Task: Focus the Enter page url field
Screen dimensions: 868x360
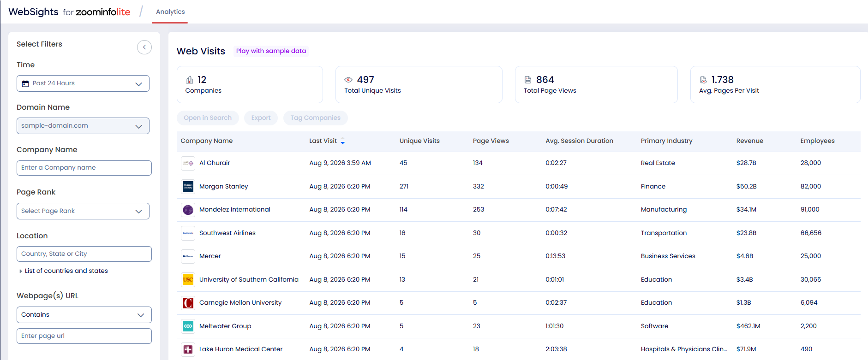Action: [x=84, y=336]
